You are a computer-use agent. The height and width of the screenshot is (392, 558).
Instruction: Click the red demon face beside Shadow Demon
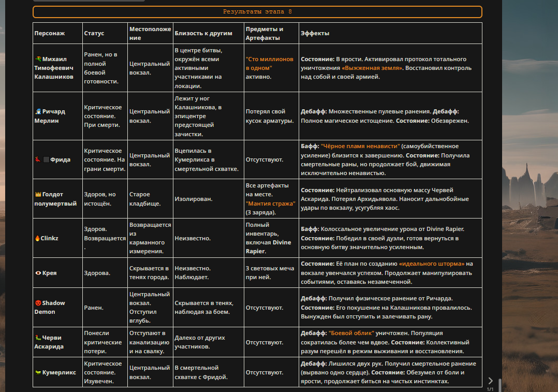(38, 303)
